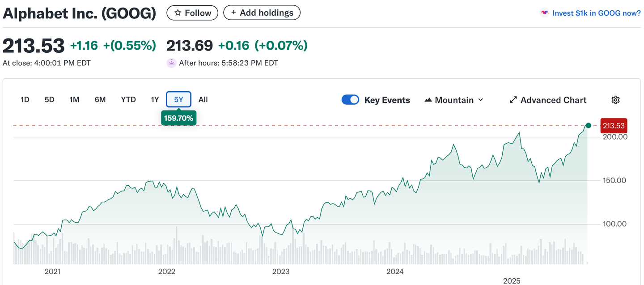The width and height of the screenshot is (644, 285).
Task: Click the Mountain chart type icon
Action: 428,100
